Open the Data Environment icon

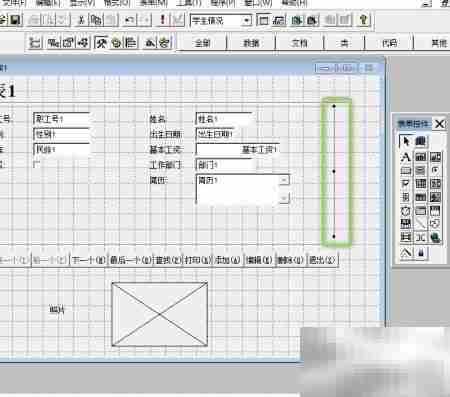(x=53, y=43)
